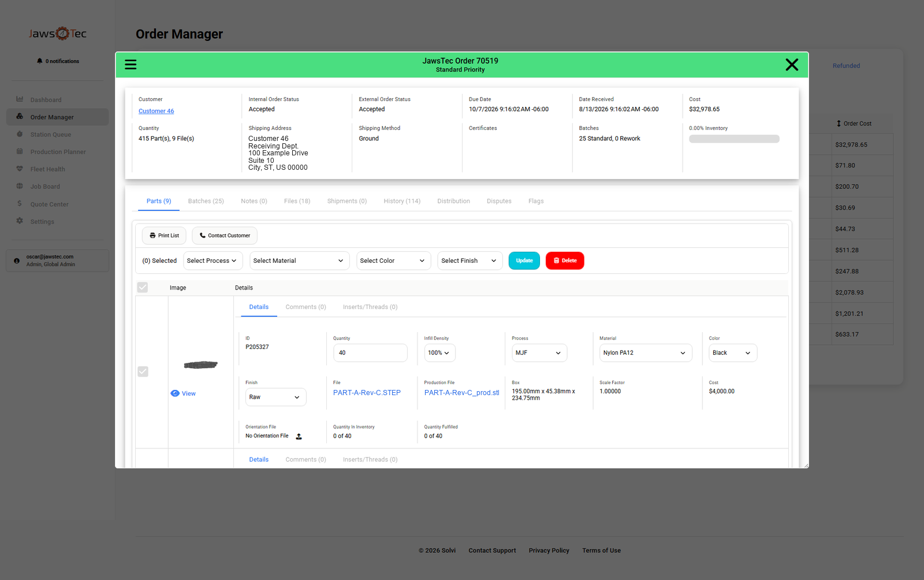
Task: Open the PART-A-Rev-C.STEP file link
Action: click(367, 393)
